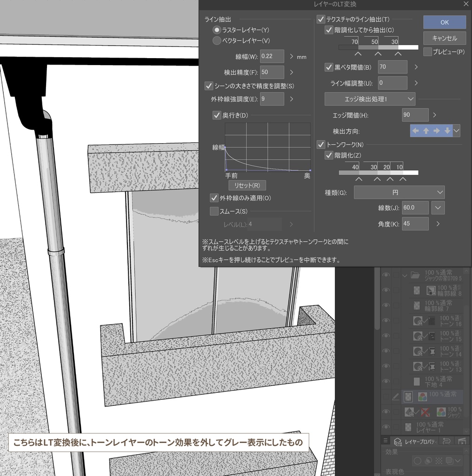Expand the エッジ閾値 slider arrow
Viewport: 472px width, 476px height.
point(434,115)
